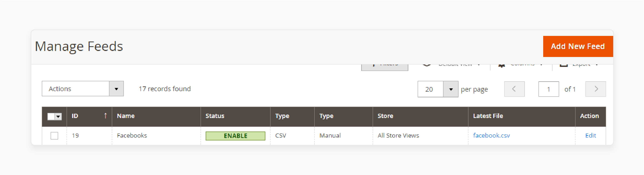Click the ENABLE status badge
Viewport: 644px width, 175px height.
click(x=235, y=136)
